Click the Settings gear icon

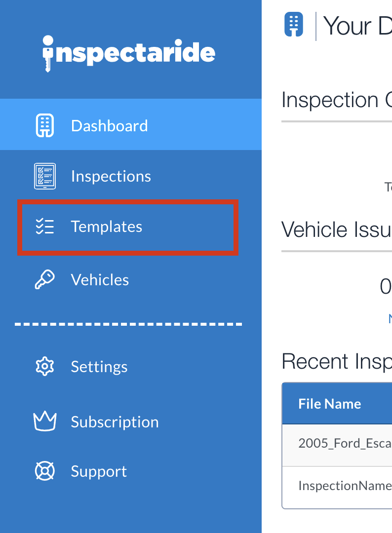[x=45, y=366]
